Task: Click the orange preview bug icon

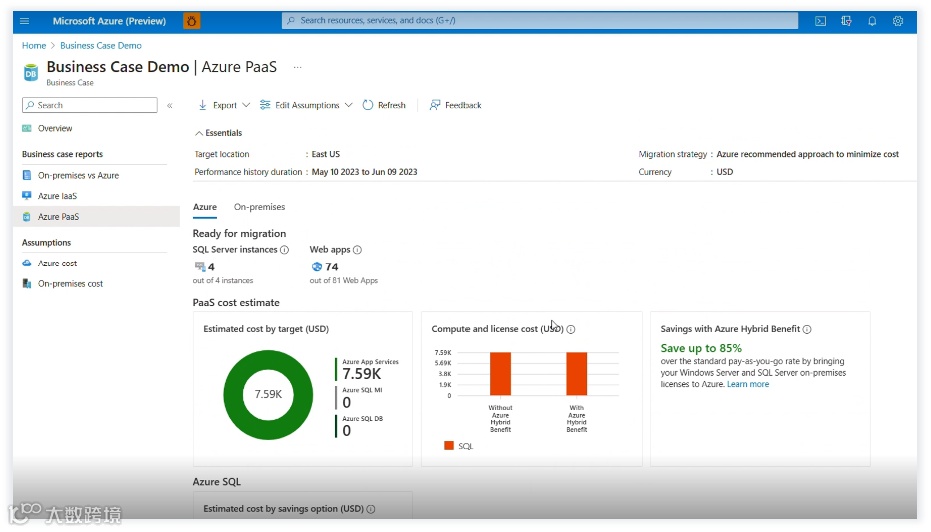Action: [191, 21]
